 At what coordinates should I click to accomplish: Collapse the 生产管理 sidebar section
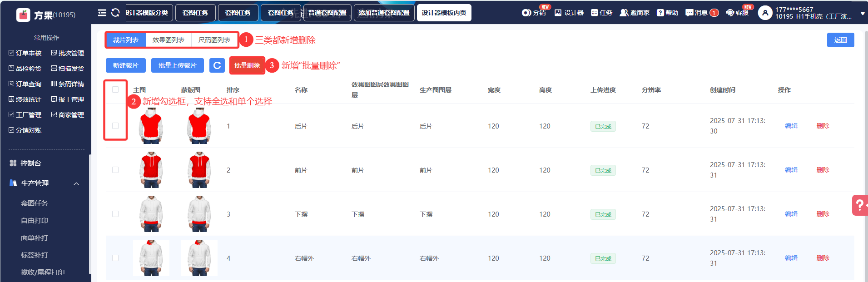click(76, 183)
